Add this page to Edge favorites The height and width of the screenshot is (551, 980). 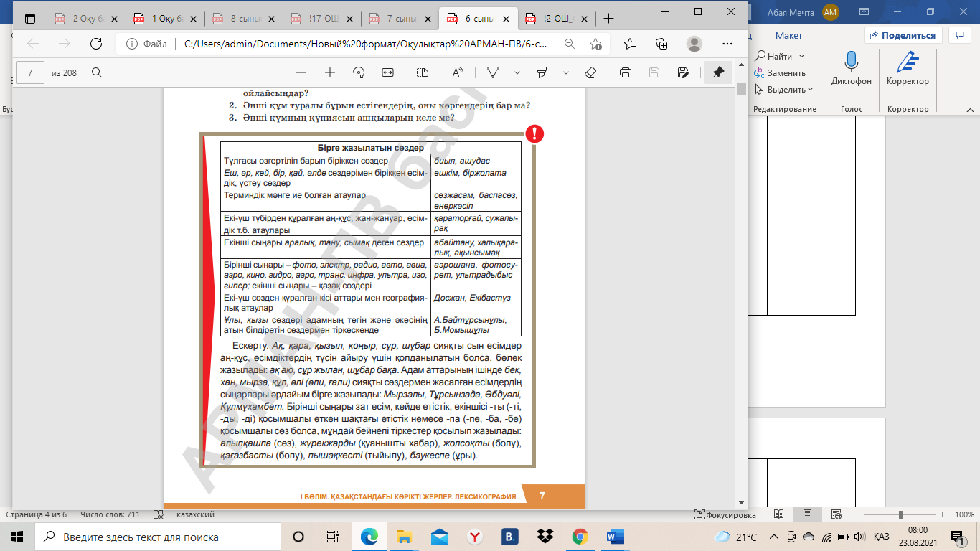(x=595, y=44)
